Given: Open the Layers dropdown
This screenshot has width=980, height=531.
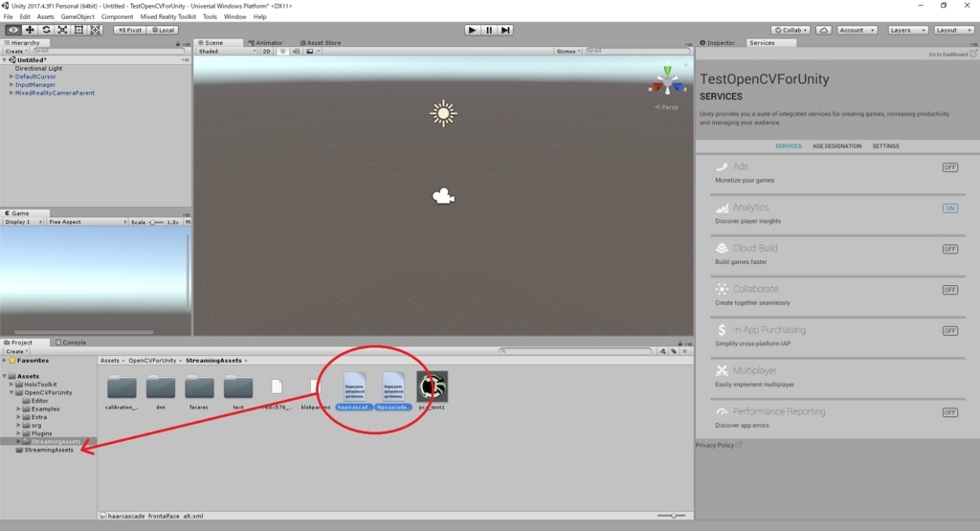Looking at the screenshot, I should click(x=907, y=30).
